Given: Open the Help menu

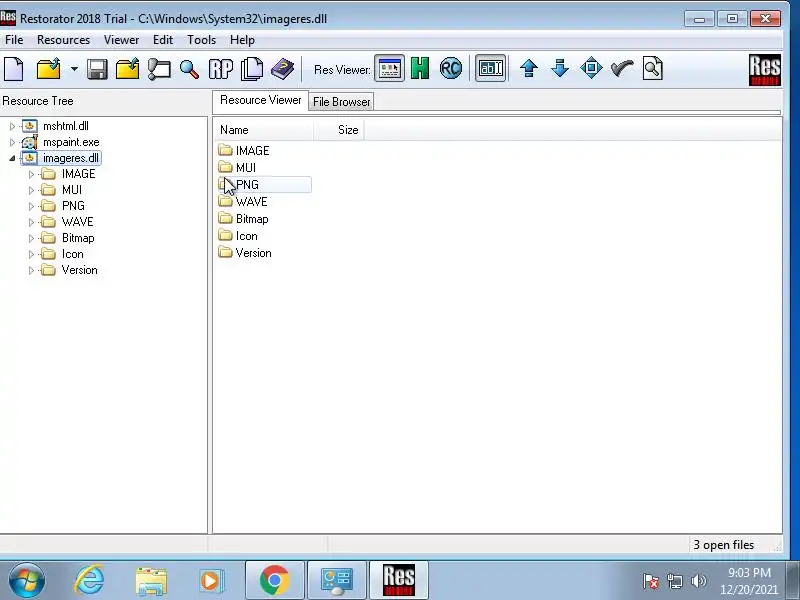Looking at the screenshot, I should 242,40.
